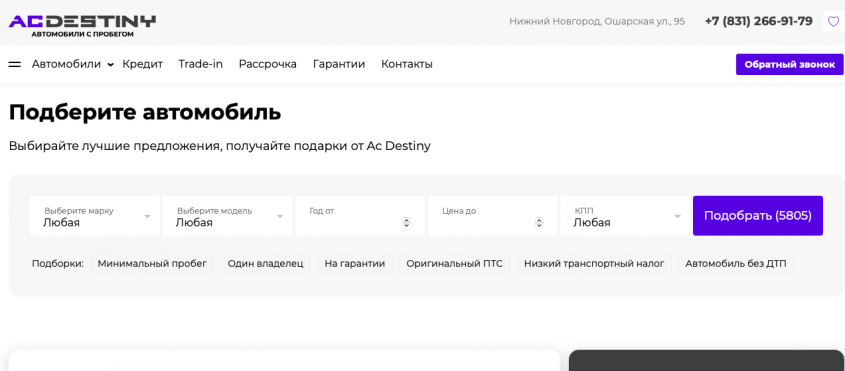
Task: Select На гарантии collection
Action: tap(355, 264)
